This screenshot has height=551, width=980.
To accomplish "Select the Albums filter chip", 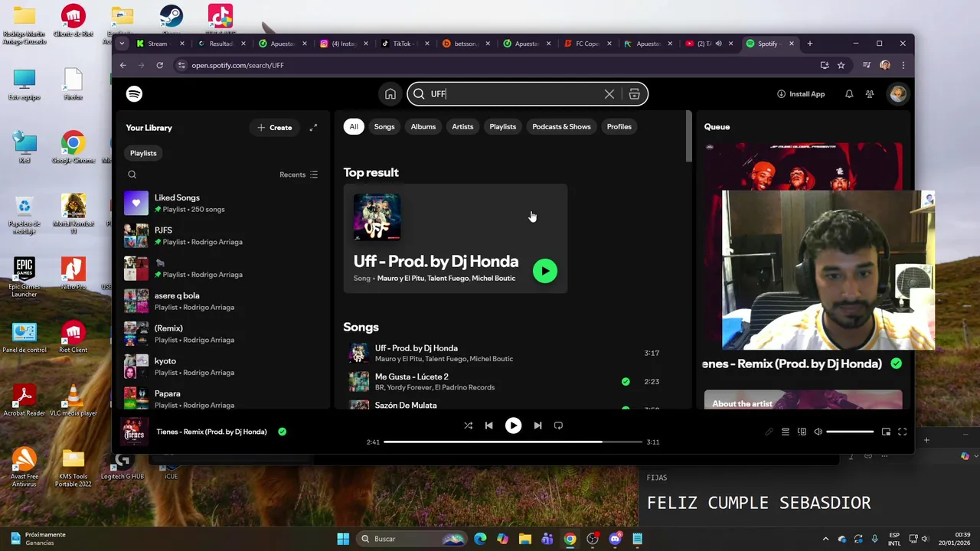I will 423,126.
